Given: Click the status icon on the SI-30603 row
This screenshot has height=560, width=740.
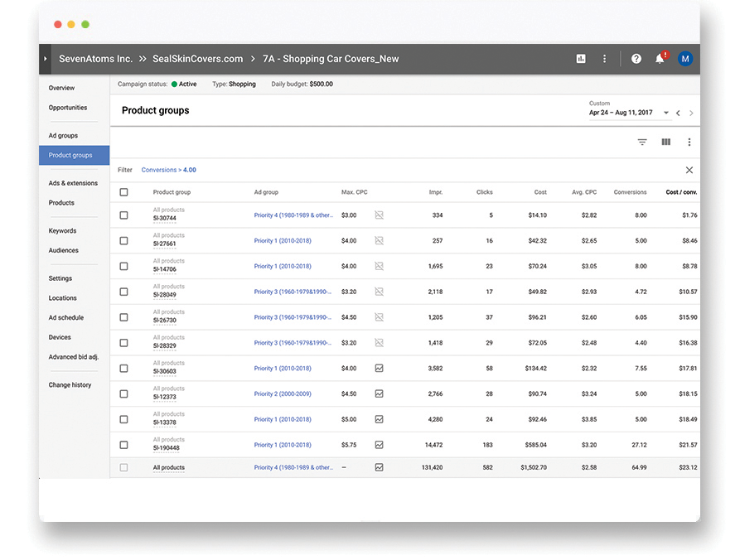Looking at the screenshot, I should point(380,368).
